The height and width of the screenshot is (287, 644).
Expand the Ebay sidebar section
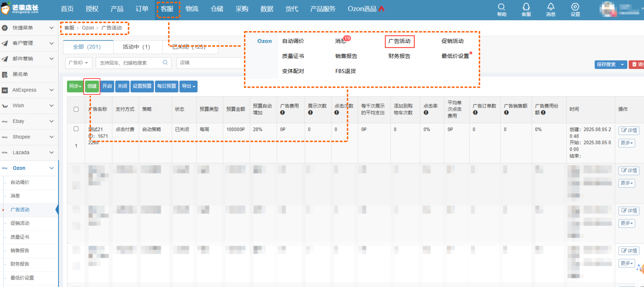[51, 121]
